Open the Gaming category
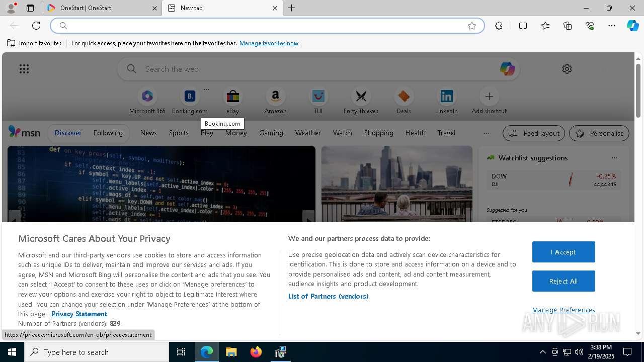The height and width of the screenshot is (362, 644). pyautogui.click(x=271, y=133)
